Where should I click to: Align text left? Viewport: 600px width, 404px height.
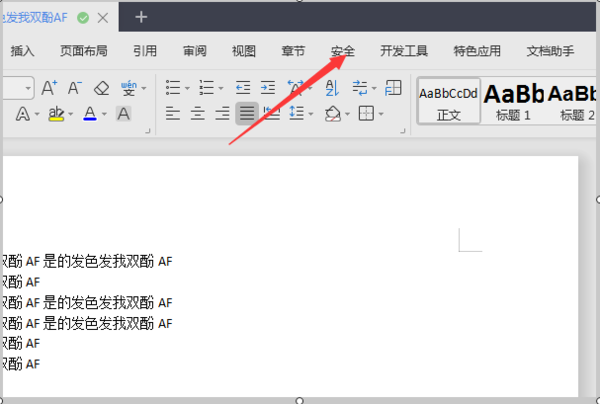click(x=173, y=114)
